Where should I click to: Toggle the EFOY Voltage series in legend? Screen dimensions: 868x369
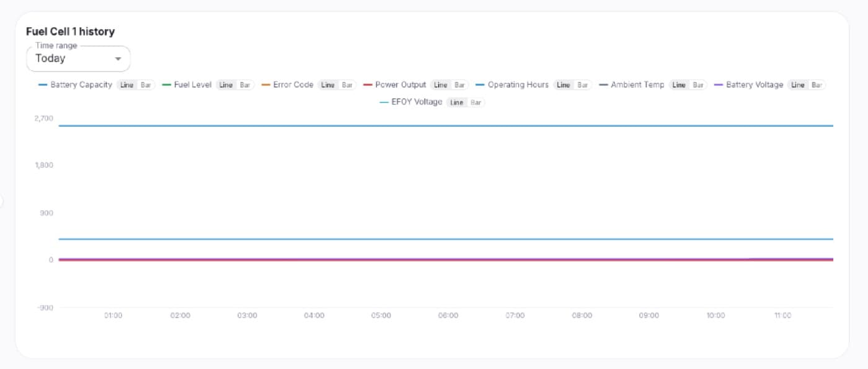tap(411, 102)
